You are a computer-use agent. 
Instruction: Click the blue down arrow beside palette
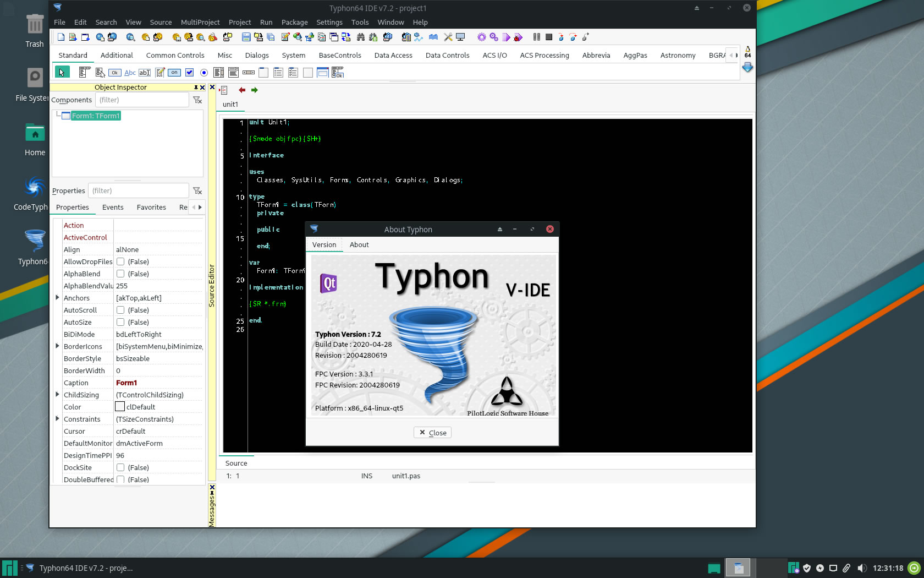747,67
